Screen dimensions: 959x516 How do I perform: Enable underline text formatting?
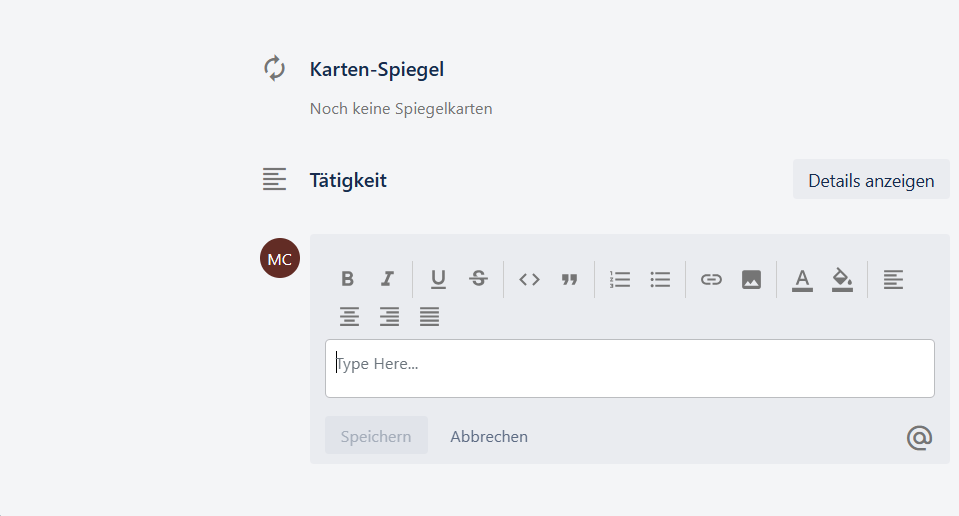438,279
